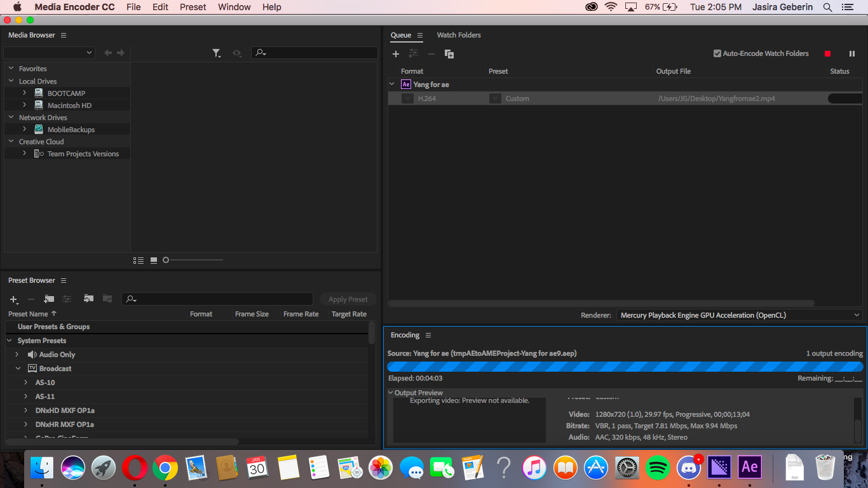Image resolution: width=868 pixels, height=488 pixels.
Task: Open the Encoding panel menu
Action: click(x=428, y=335)
